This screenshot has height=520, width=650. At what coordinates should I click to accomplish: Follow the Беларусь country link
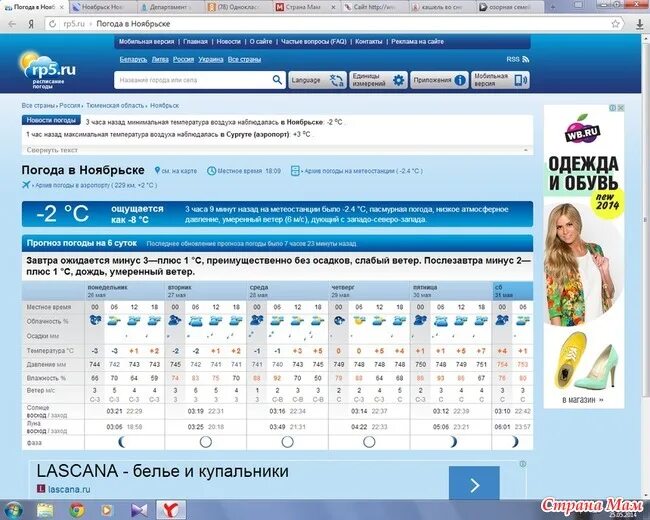point(133,59)
